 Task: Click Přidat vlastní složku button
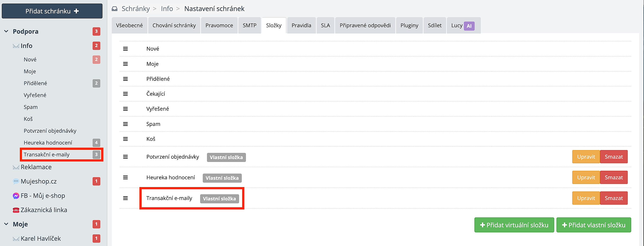(x=594, y=225)
